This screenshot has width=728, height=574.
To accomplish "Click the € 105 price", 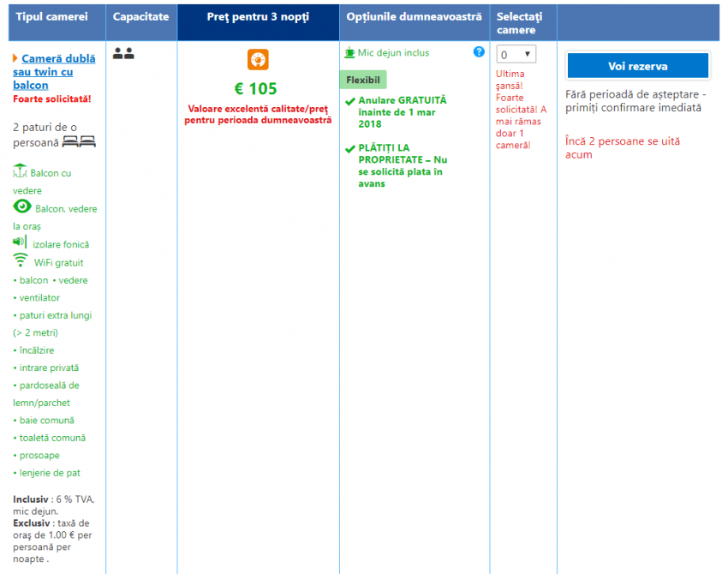I will [256, 89].
